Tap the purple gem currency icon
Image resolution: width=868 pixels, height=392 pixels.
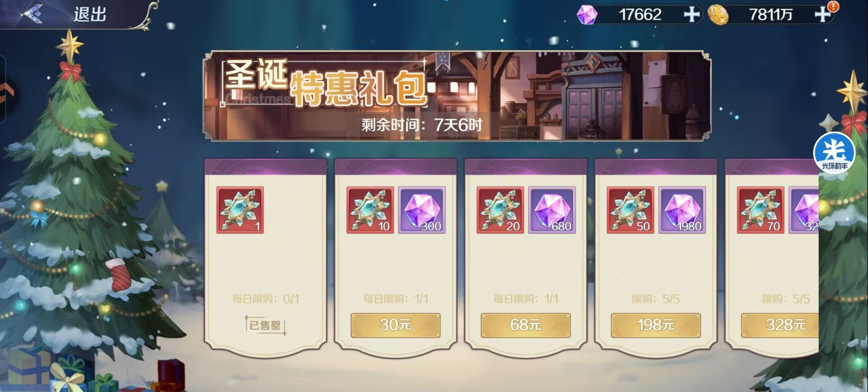(587, 14)
